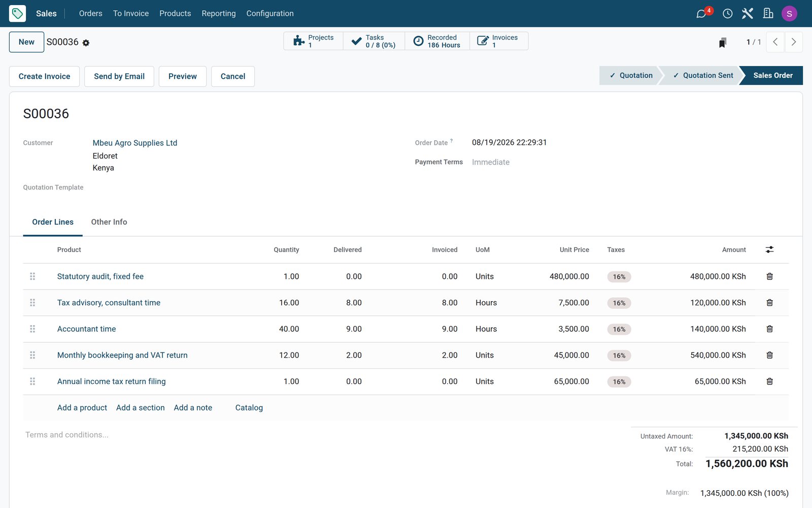Open the Configuration menu
The height and width of the screenshot is (508, 812).
[270, 14]
